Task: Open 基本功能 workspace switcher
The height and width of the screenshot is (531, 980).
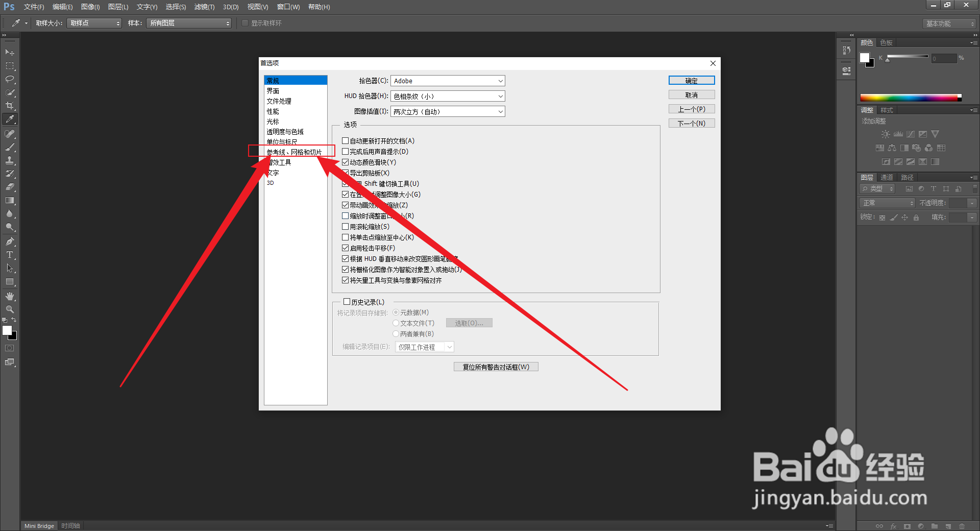Action: tap(949, 23)
